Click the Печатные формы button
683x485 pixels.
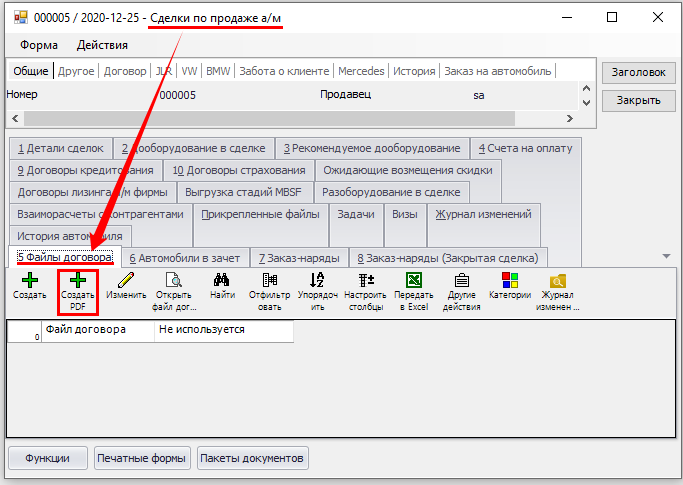click(141, 458)
